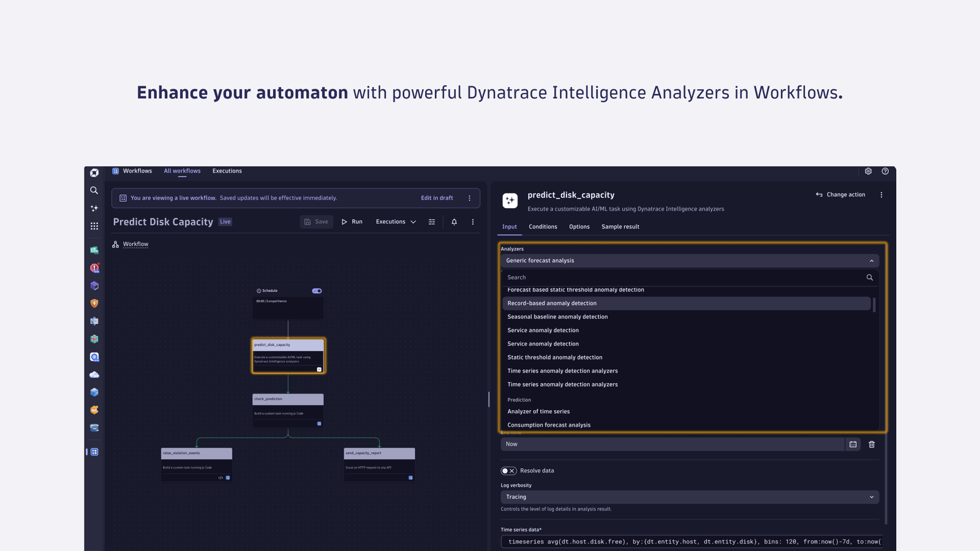Select the send_capacity_report workflow node
980x551 pixels.
pyautogui.click(x=379, y=465)
